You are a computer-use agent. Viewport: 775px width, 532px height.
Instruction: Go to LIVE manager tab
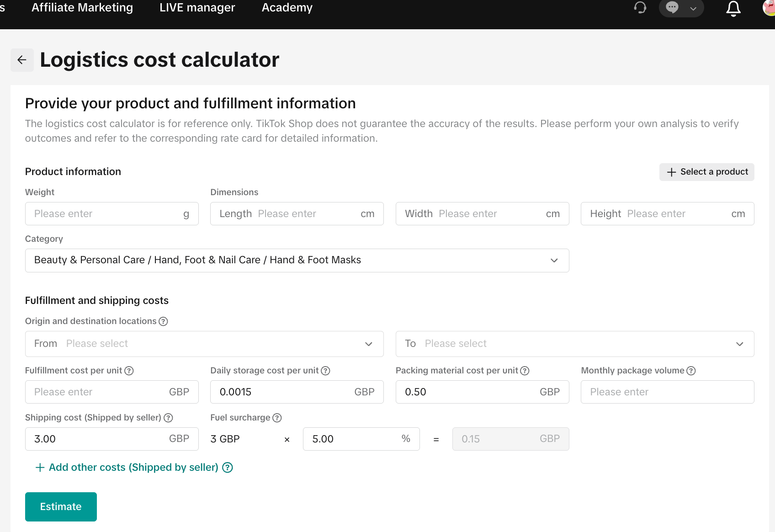pyautogui.click(x=197, y=8)
